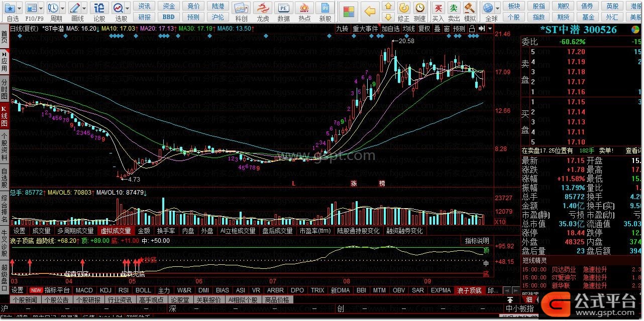
Task: Open the 热点 hot topics flame icon
Action: pos(304,9)
